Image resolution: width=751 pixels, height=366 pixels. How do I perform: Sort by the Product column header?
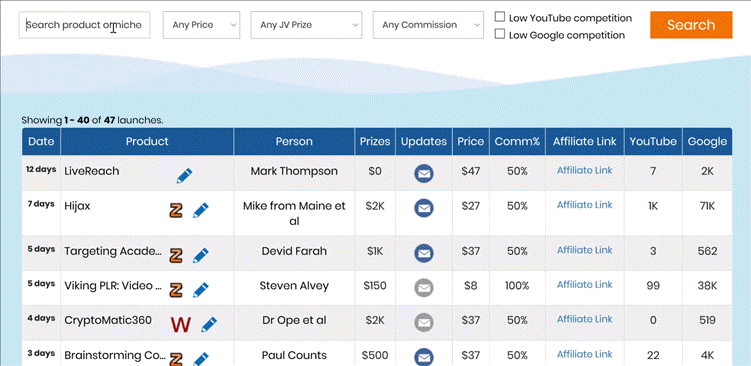coord(147,141)
